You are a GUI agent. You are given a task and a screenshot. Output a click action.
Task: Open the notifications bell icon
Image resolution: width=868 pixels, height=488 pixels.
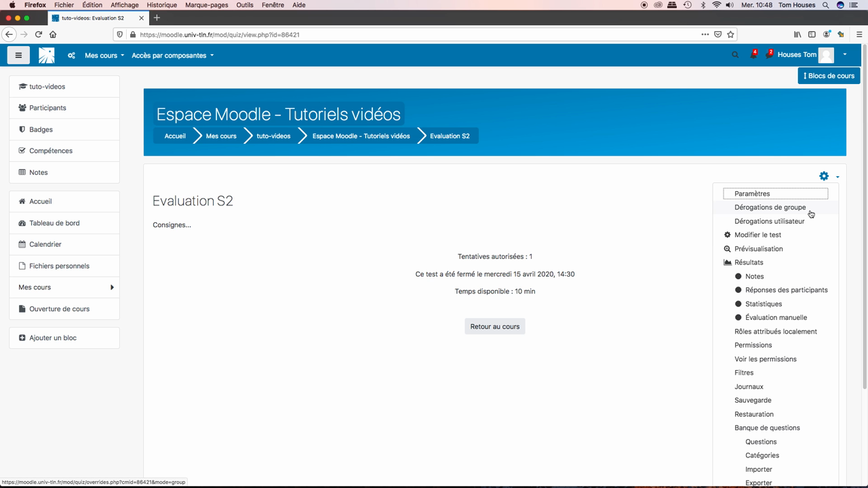pyautogui.click(x=753, y=55)
